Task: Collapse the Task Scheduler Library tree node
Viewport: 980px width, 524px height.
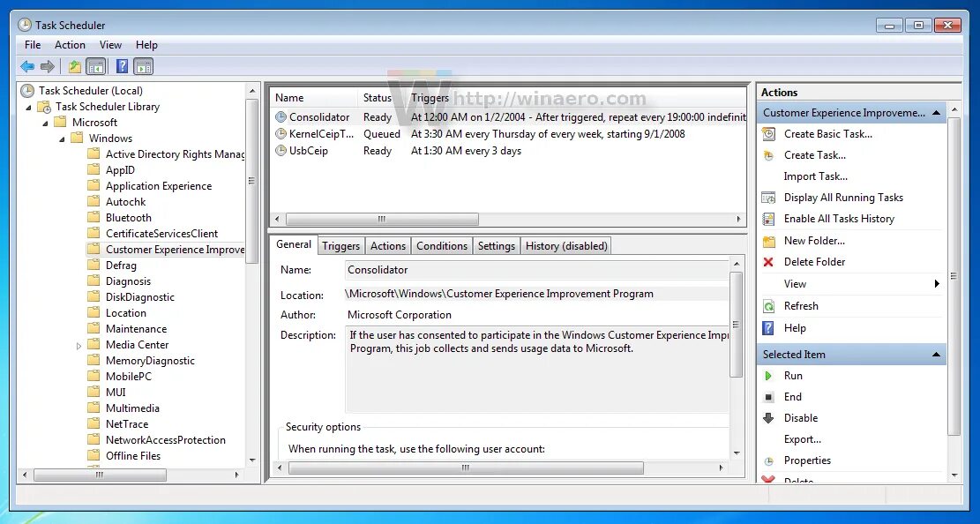Action: pos(28,108)
